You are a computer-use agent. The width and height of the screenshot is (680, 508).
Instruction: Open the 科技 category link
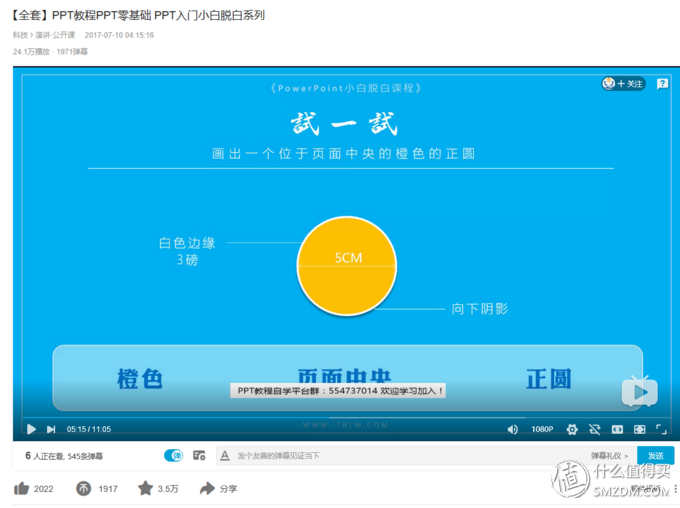click(x=20, y=35)
